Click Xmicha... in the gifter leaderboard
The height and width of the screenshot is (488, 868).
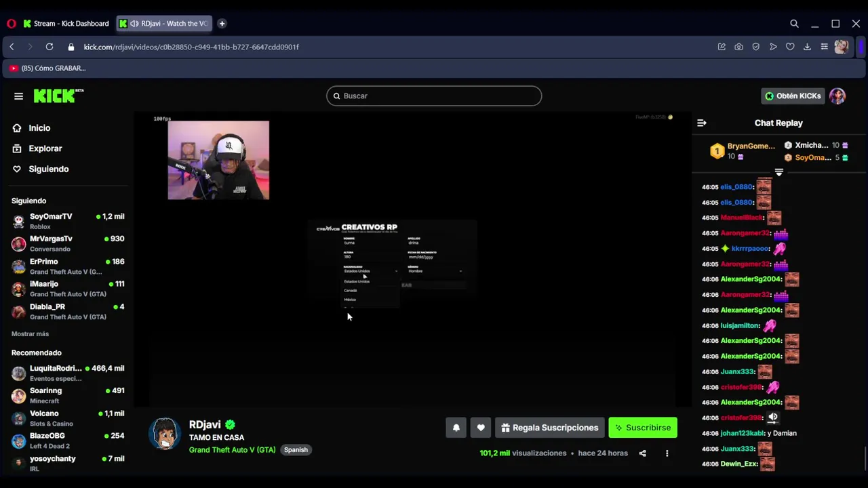pyautogui.click(x=812, y=145)
